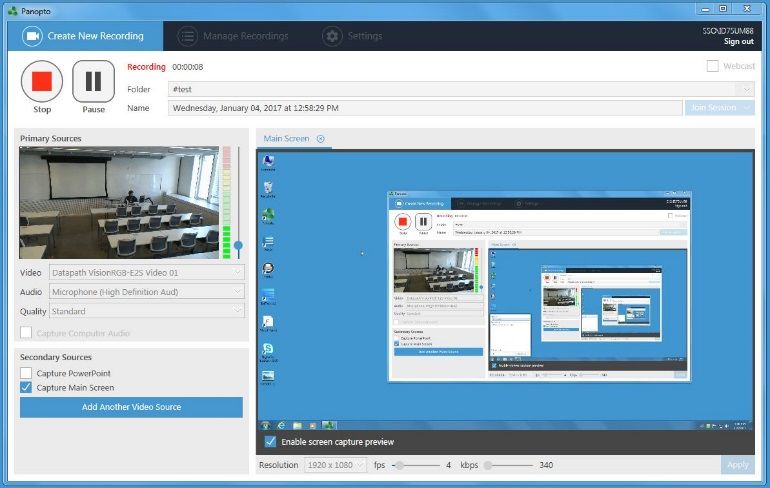The width and height of the screenshot is (770, 488).
Task: Toggle Capture Computer Audio checkbox
Action: point(26,333)
